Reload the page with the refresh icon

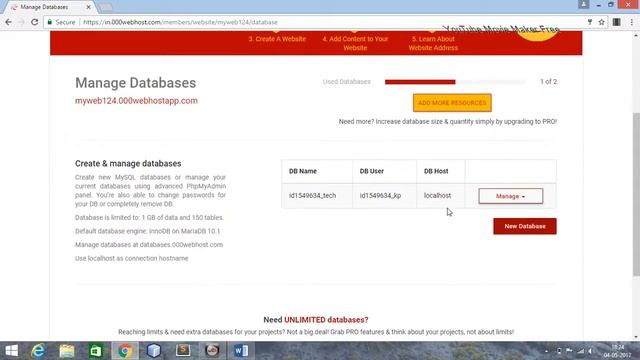pyautogui.click(x=34, y=22)
